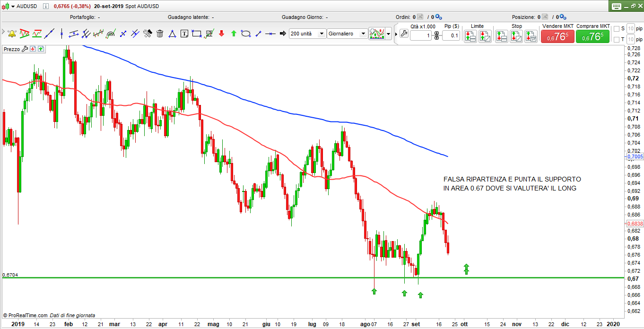Open the Prezzo panel wrench settings
Viewport: 644px width, 329px height.
click(x=25, y=49)
